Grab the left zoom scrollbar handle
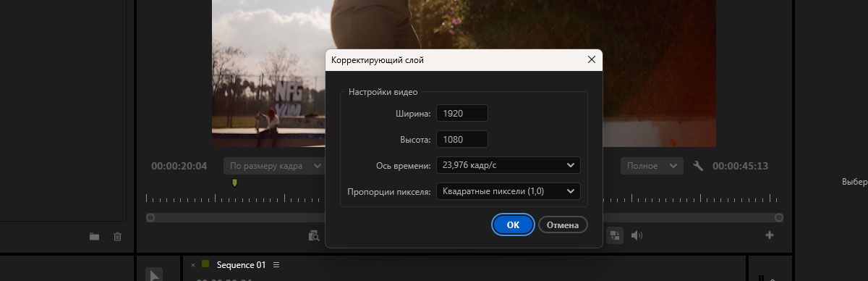Screen dimensions: 868x281 pyautogui.click(x=150, y=217)
